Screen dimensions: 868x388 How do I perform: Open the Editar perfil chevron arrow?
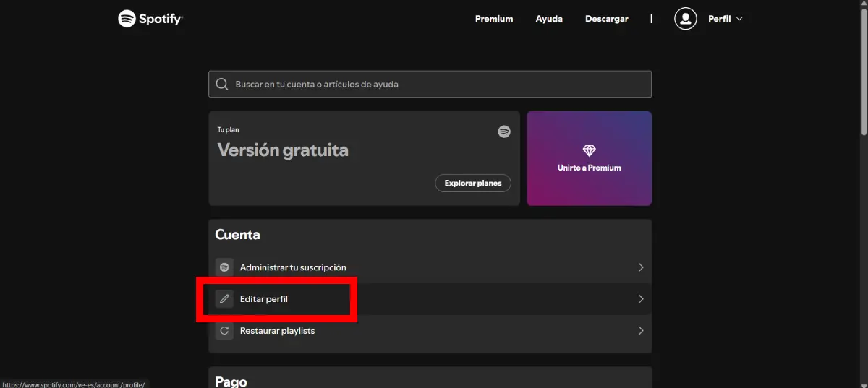click(640, 299)
